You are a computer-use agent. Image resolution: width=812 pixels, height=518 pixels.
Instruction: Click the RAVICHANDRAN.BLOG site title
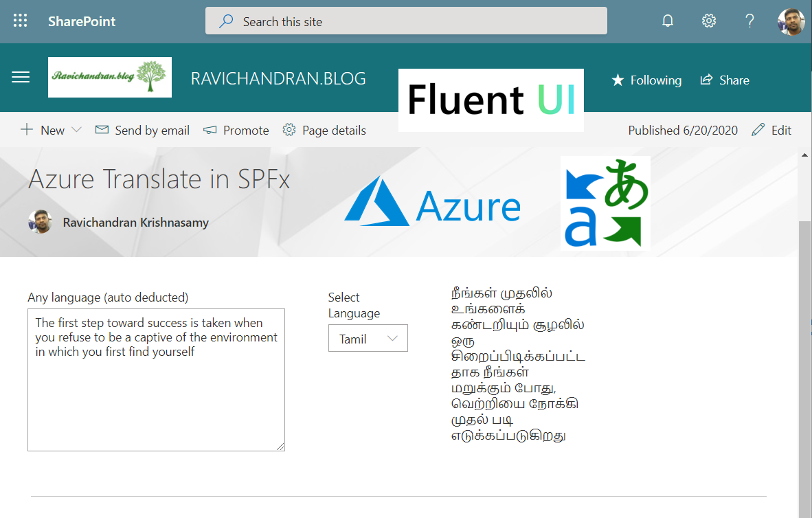click(x=278, y=78)
